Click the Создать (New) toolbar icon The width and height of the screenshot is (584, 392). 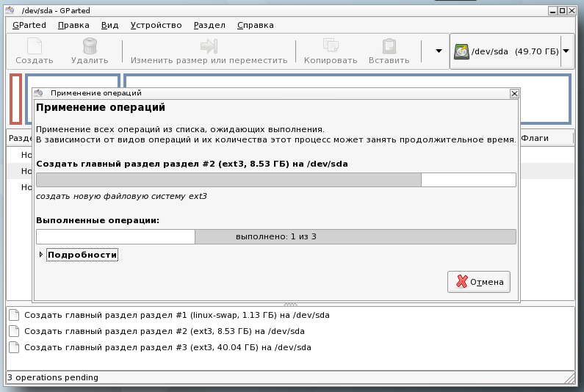coord(35,46)
